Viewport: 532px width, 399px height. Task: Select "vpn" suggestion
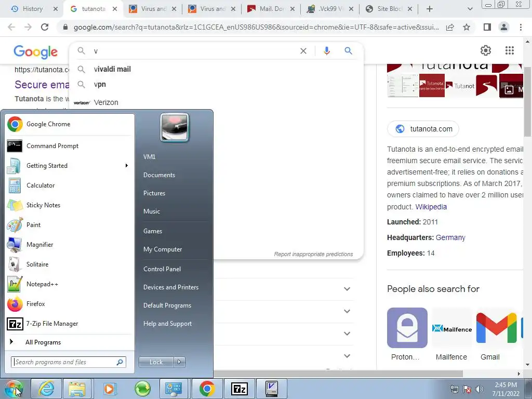(x=216, y=84)
